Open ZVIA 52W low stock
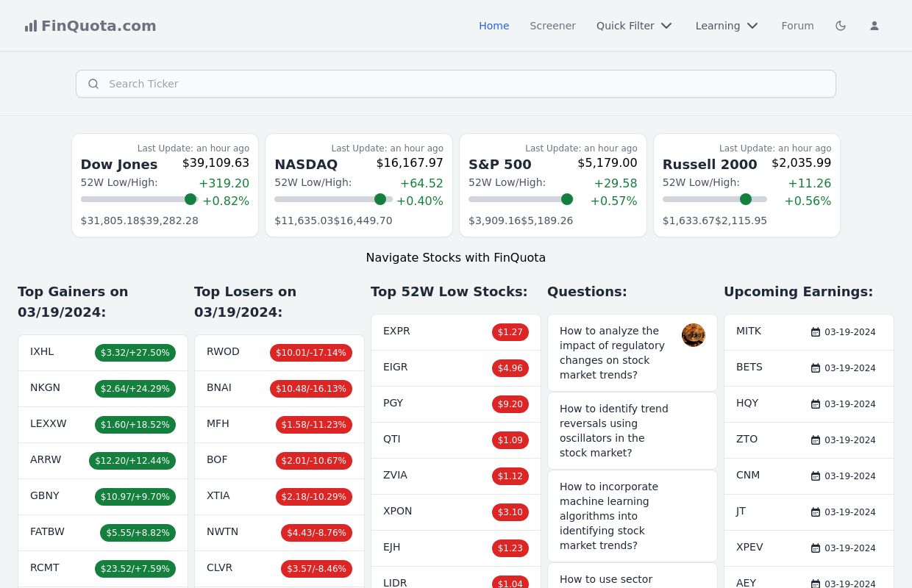Screen dimensions: 912x588 coord(395,475)
